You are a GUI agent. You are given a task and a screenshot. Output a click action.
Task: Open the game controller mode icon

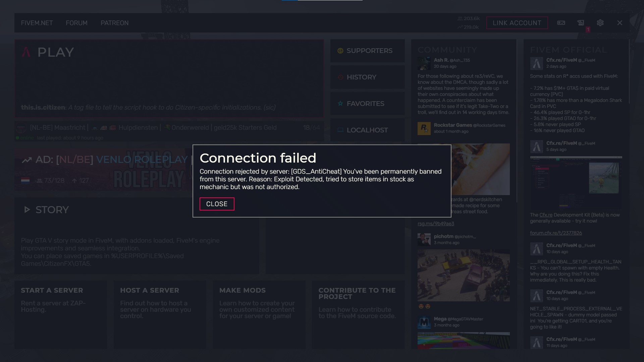click(561, 23)
